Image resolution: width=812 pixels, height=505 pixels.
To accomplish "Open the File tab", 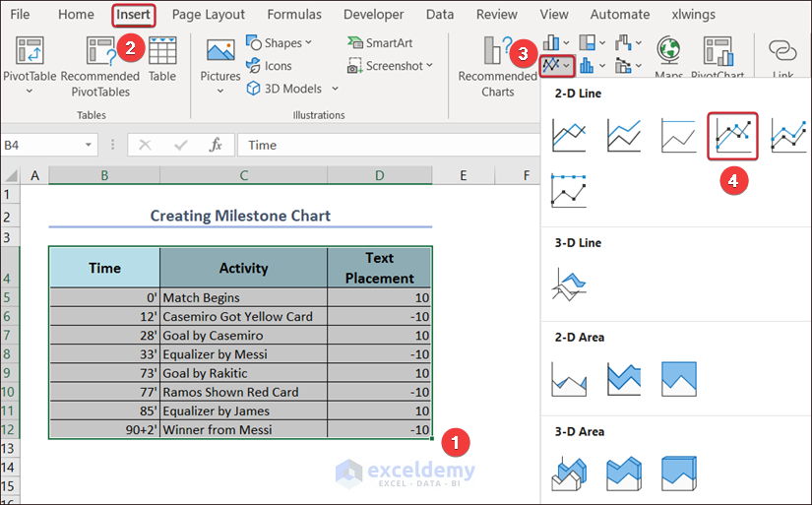I will click(x=20, y=15).
